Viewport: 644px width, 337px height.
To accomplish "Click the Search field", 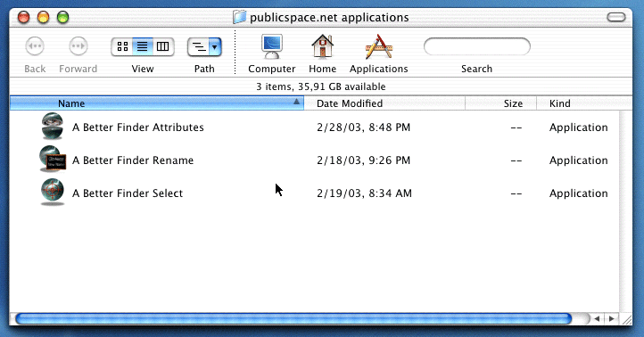I will [x=477, y=46].
